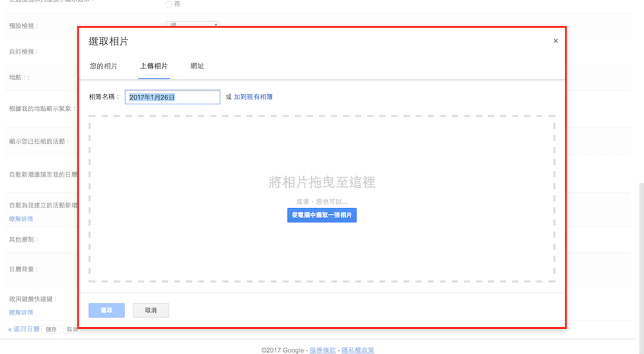
Task: Expand the 預設檢視 dropdown
Action: (x=193, y=25)
